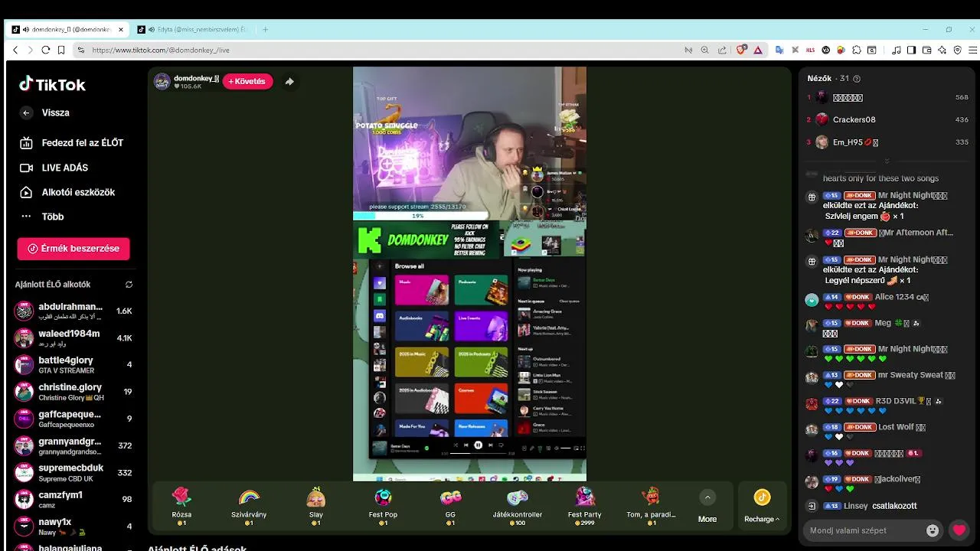Send a heart like

coord(959,530)
